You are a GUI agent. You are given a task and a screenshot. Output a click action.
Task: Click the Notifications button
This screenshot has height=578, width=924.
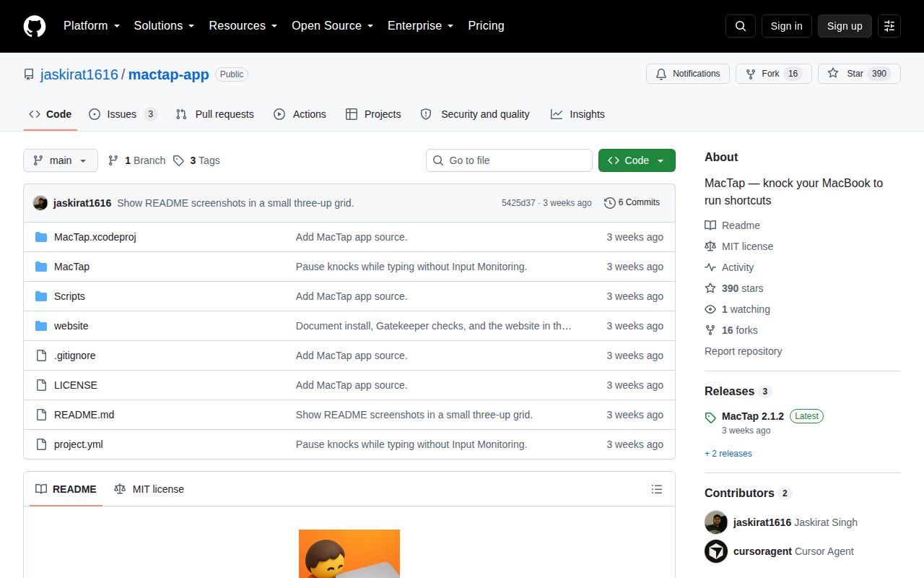(x=687, y=74)
